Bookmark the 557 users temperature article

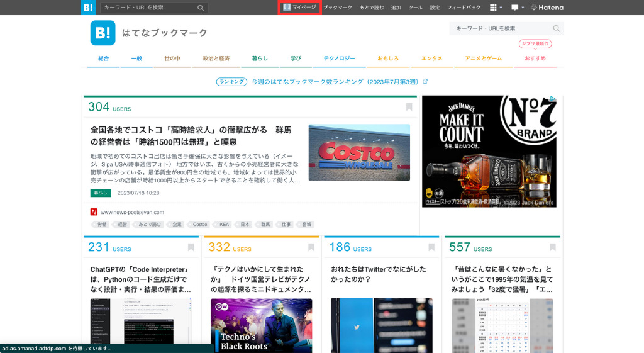click(553, 247)
